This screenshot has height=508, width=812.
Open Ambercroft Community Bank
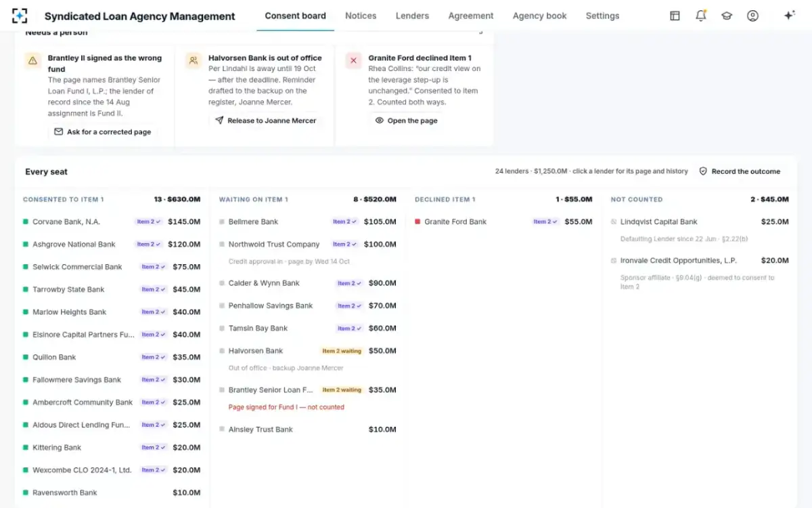click(112, 402)
